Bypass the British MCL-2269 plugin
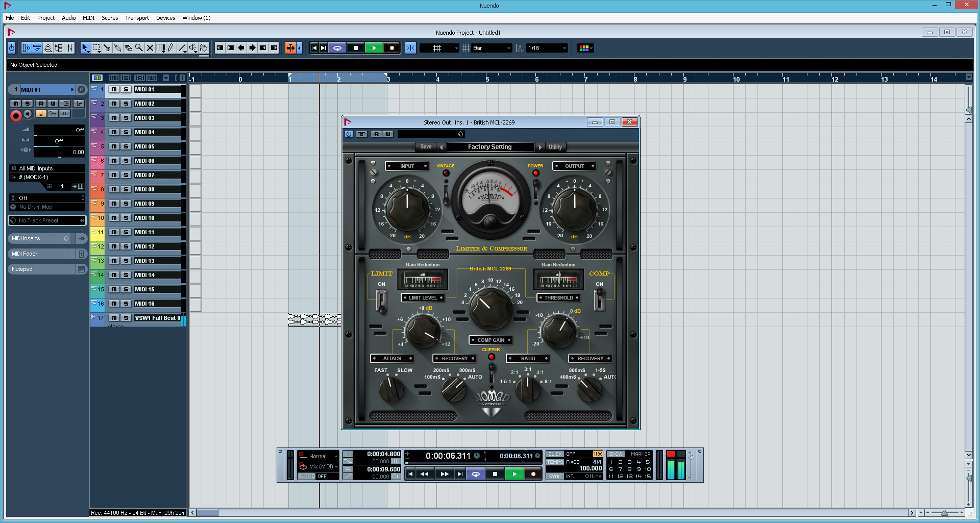This screenshot has height=523, width=980. point(349,134)
